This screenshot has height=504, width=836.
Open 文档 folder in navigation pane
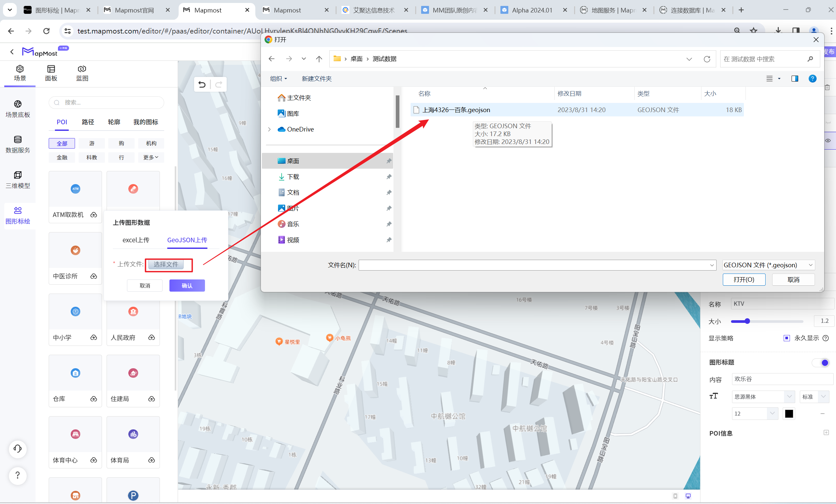pos(293,193)
